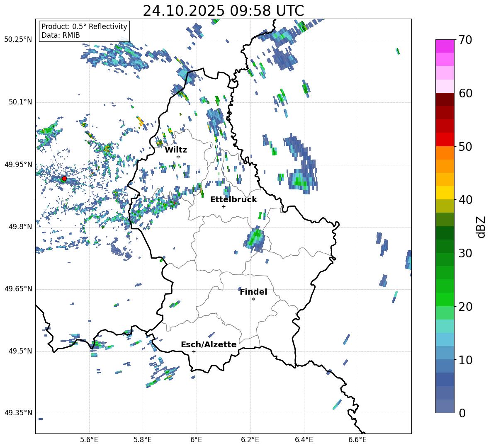Click the info box in the map corner
Viewport: 491px width, 448px height.
point(84,31)
